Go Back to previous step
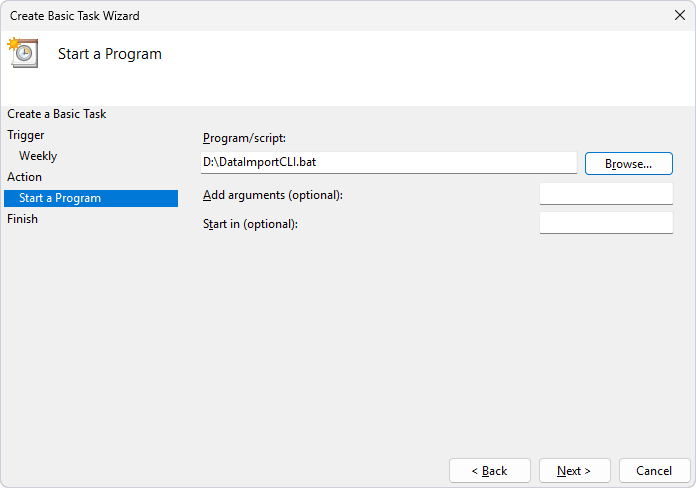This screenshot has height=488, width=696. [490, 471]
